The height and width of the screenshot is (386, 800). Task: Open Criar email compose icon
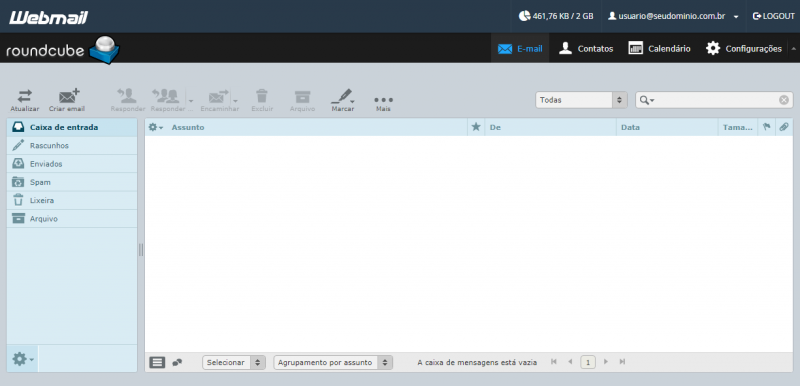coord(69,95)
